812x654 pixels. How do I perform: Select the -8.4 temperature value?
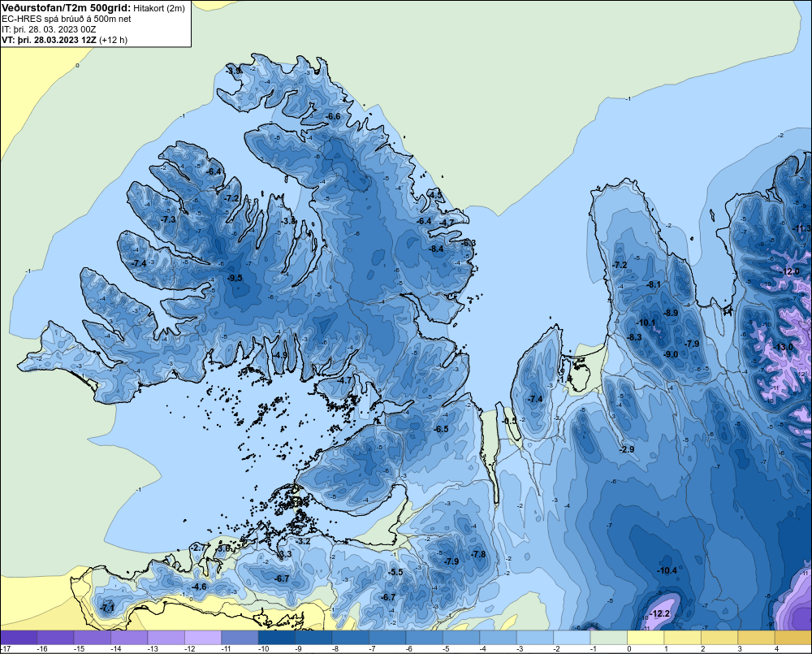click(436, 249)
